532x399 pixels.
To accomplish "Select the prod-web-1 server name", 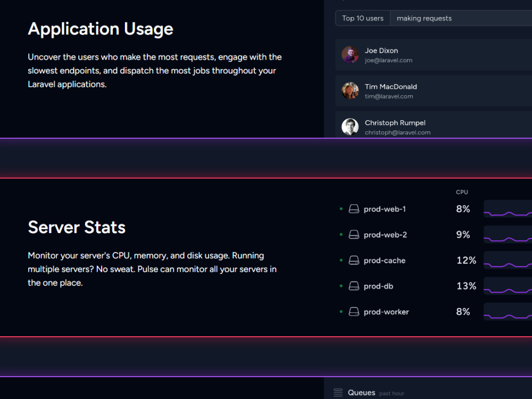I will [385, 209].
